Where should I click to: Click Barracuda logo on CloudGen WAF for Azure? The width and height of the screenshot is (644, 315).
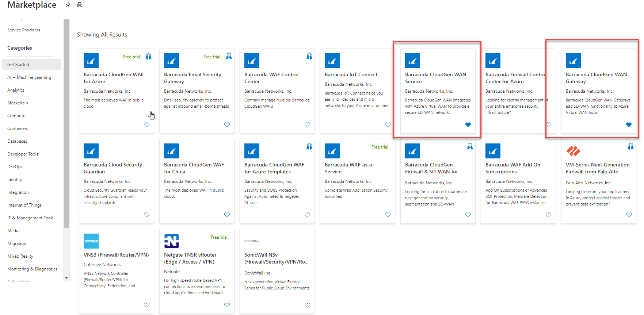[x=91, y=61]
